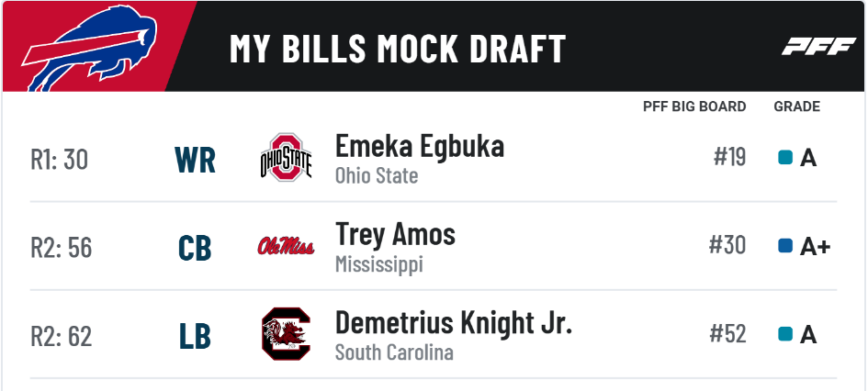The width and height of the screenshot is (868, 391).
Task: Click the Buffalo Bills logo
Action: [x=88, y=49]
